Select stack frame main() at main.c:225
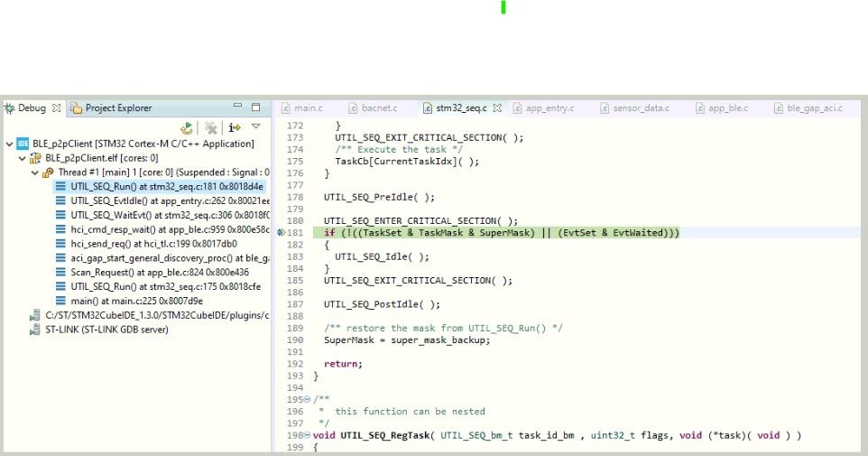 click(x=137, y=302)
